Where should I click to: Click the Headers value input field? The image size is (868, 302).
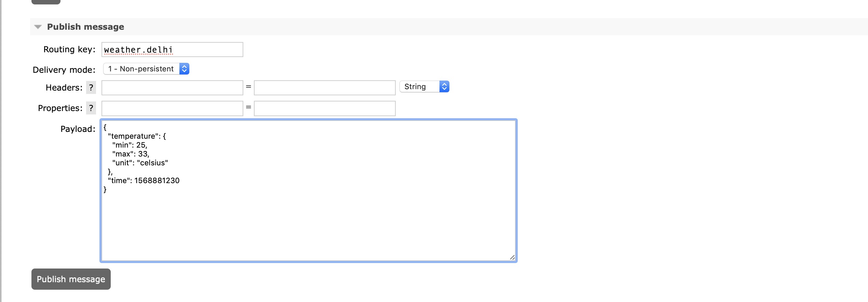[x=325, y=88]
